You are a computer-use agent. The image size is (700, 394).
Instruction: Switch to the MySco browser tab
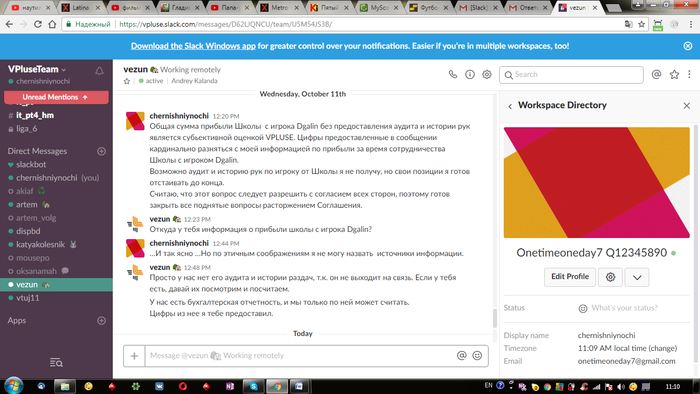click(379, 8)
